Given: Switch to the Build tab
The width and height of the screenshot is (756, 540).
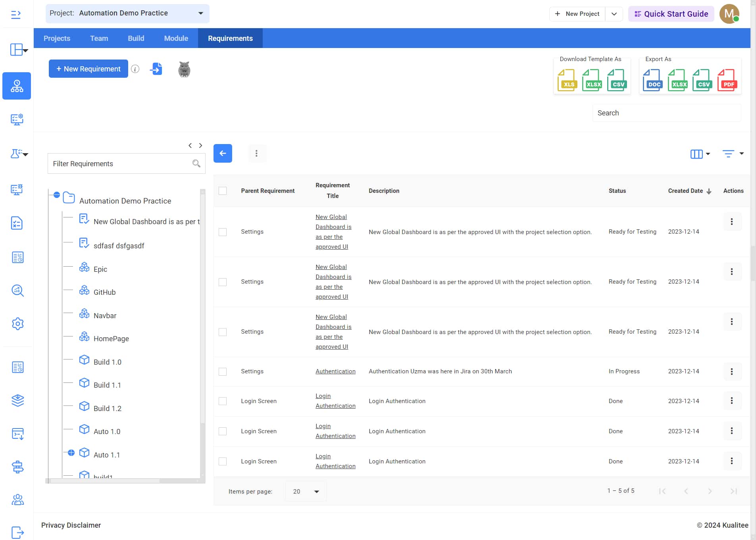Looking at the screenshot, I should pyautogui.click(x=136, y=38).
